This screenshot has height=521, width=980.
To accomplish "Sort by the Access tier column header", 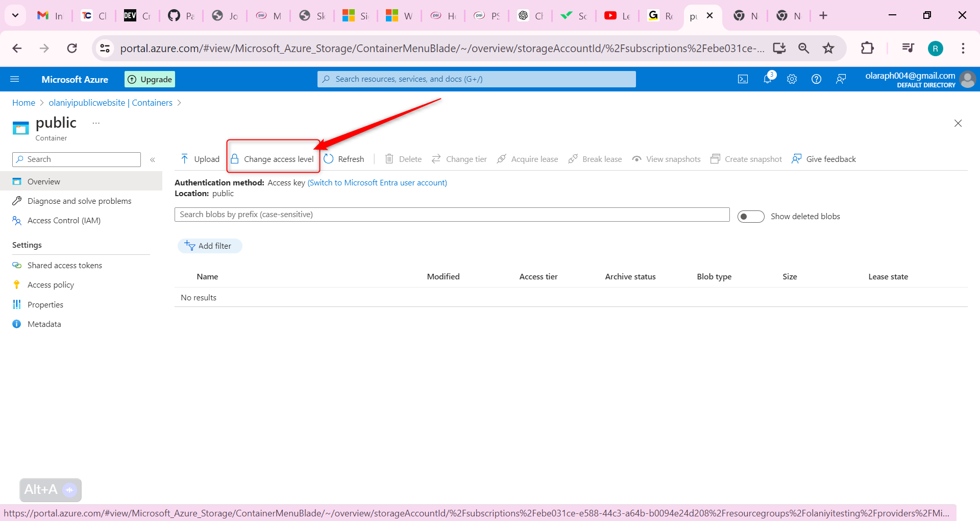I will (538, 276).
